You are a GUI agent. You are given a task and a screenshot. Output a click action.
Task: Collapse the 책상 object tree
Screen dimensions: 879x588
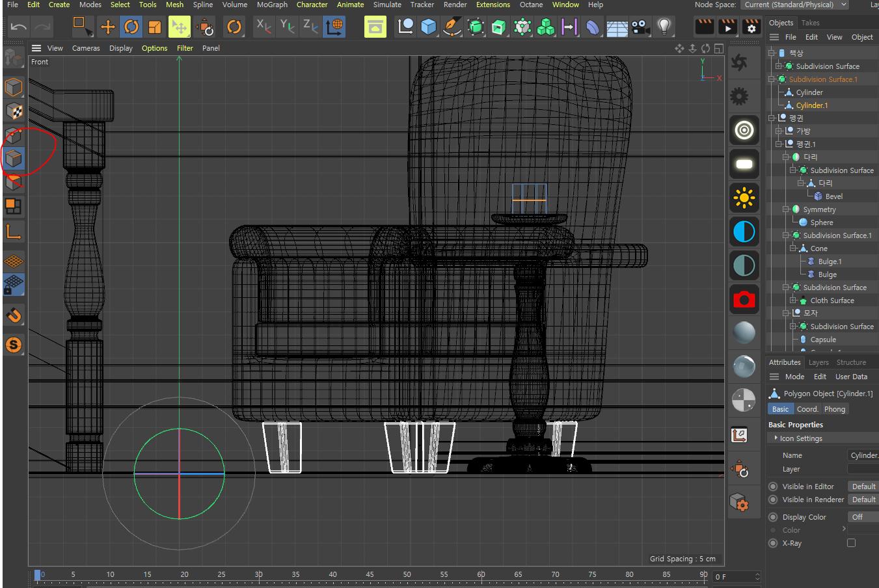772,53
